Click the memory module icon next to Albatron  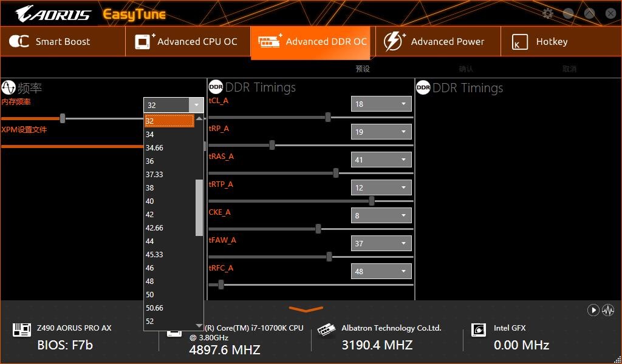(326, 329)
